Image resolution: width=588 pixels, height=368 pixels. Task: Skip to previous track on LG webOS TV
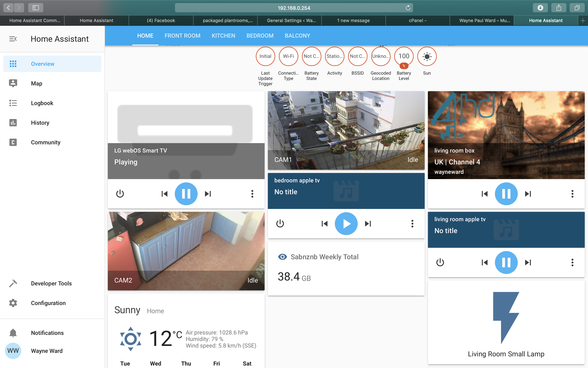[165, 194]
